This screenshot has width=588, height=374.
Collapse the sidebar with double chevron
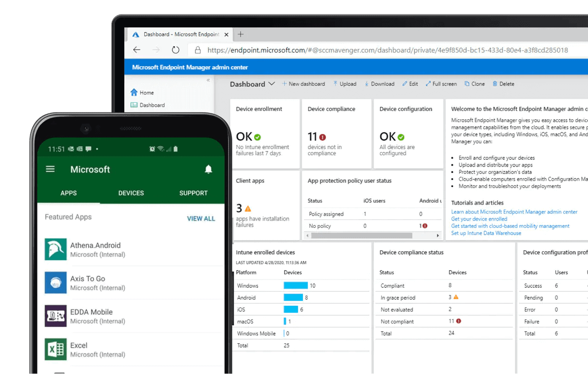click(x=209, y=80)
